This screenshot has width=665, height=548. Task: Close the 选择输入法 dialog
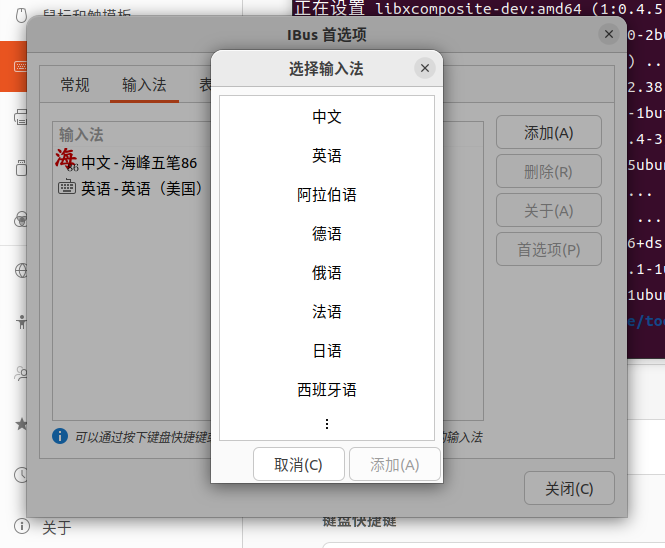tap(425, 68)
